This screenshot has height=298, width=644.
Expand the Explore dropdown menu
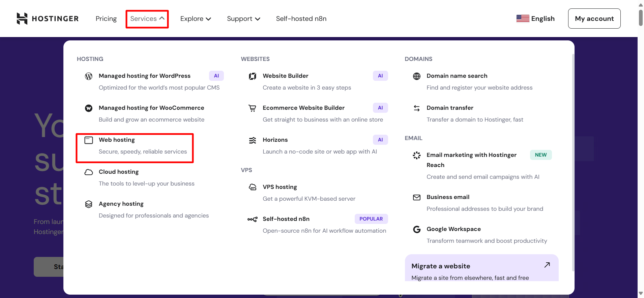(196, 19)
